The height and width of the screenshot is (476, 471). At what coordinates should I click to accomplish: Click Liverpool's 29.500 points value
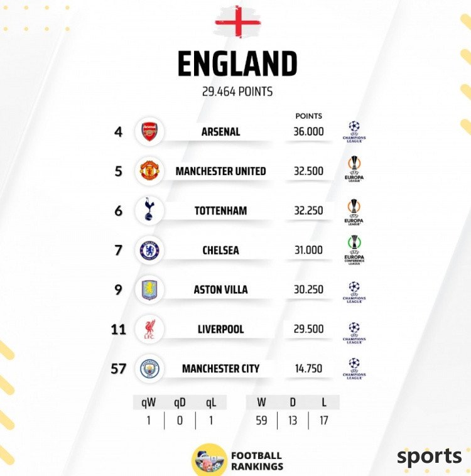[308, 329]
